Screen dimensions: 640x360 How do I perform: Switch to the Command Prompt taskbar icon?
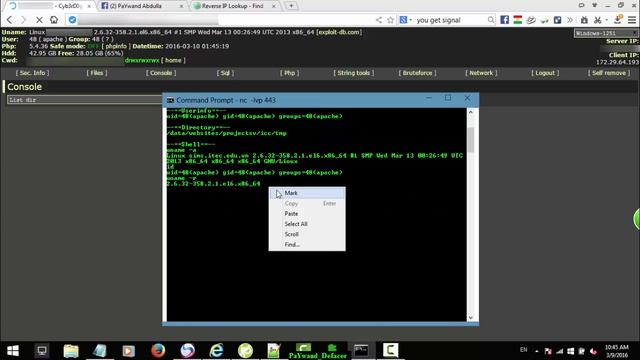click(361, 351)
